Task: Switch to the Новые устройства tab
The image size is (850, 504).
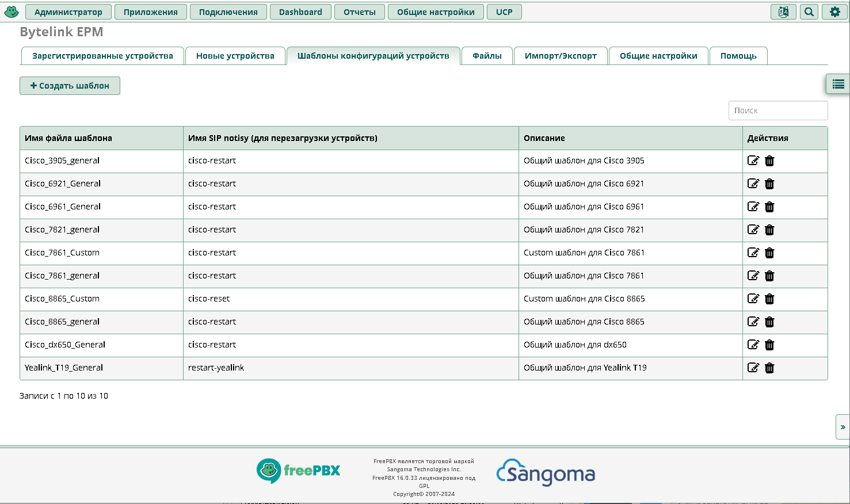Action: coord(235,56)
